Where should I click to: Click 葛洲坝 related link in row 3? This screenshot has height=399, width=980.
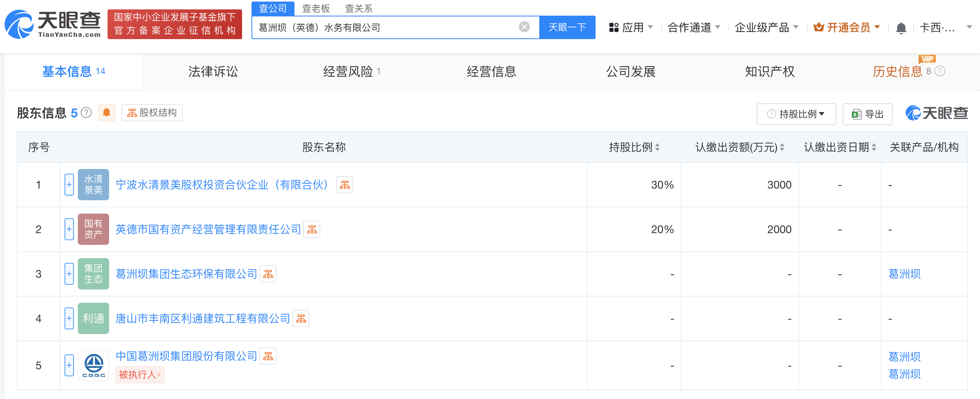coord(904,274)
